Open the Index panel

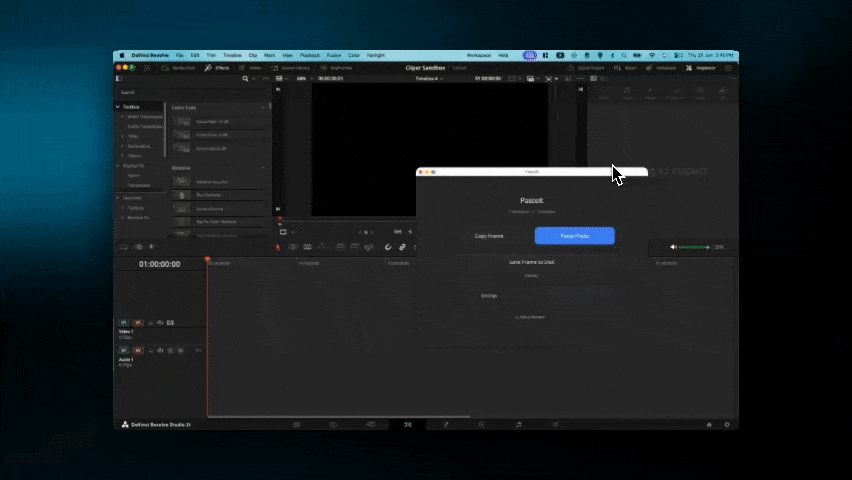(x=250, y=68)
